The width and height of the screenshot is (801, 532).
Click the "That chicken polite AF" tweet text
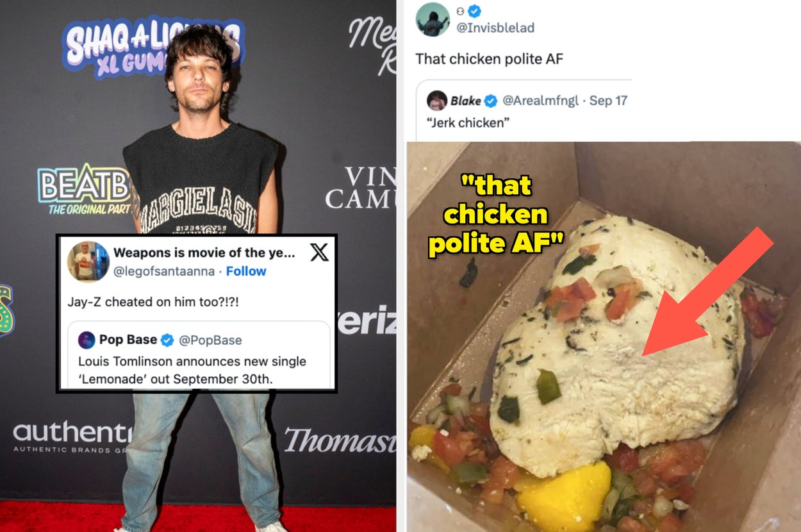pos(490,59)
